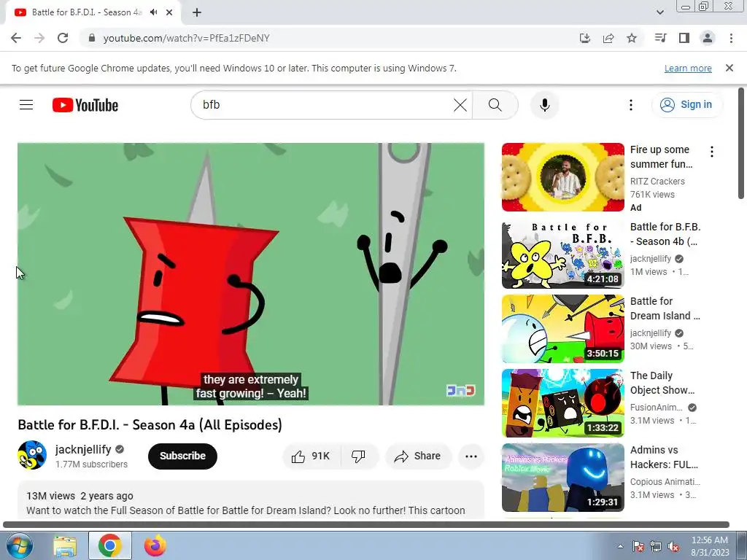Clear the search box text
The image size is (747, 560).
coord(460,105)
